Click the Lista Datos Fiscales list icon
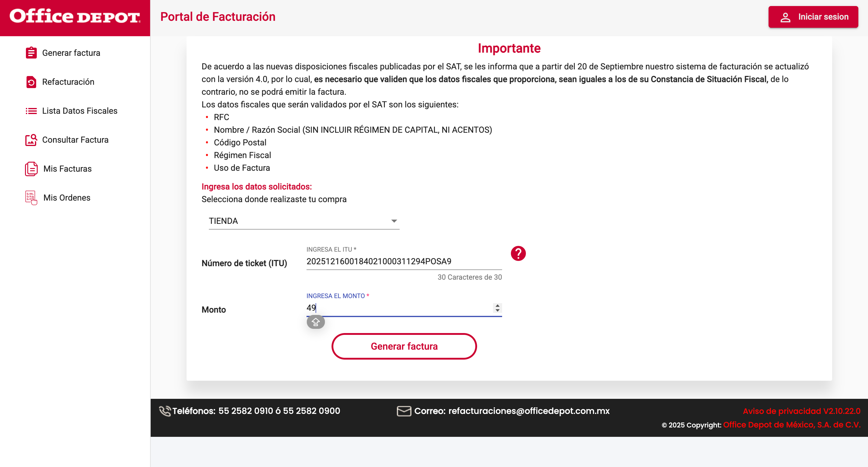The image size is (868, 467). click(x=31, y=111)
